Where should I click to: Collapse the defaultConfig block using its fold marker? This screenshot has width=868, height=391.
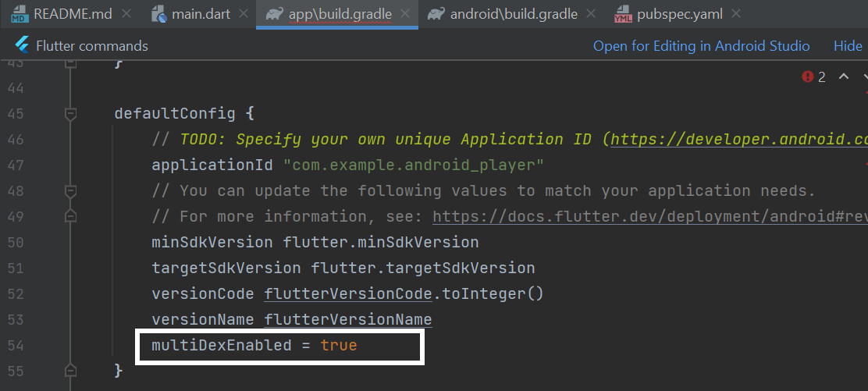pos(71,113)
